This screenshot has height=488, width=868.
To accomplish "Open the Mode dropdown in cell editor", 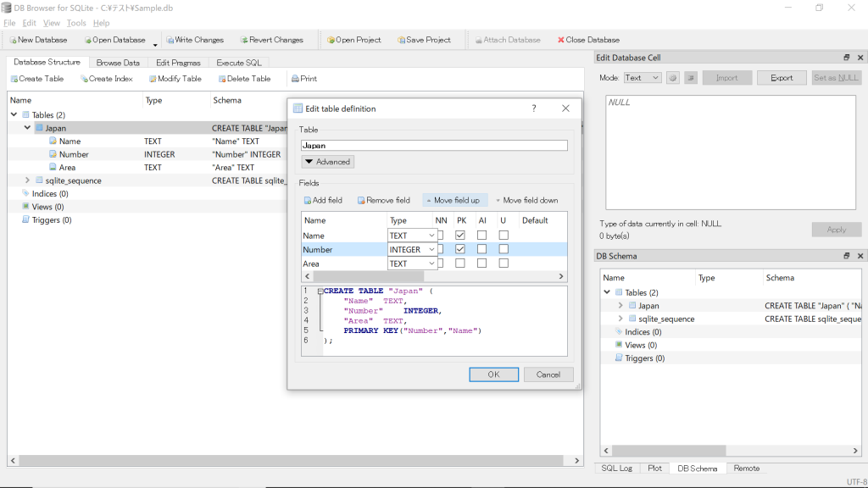I will pyautogui.click(x=643, y=78).
